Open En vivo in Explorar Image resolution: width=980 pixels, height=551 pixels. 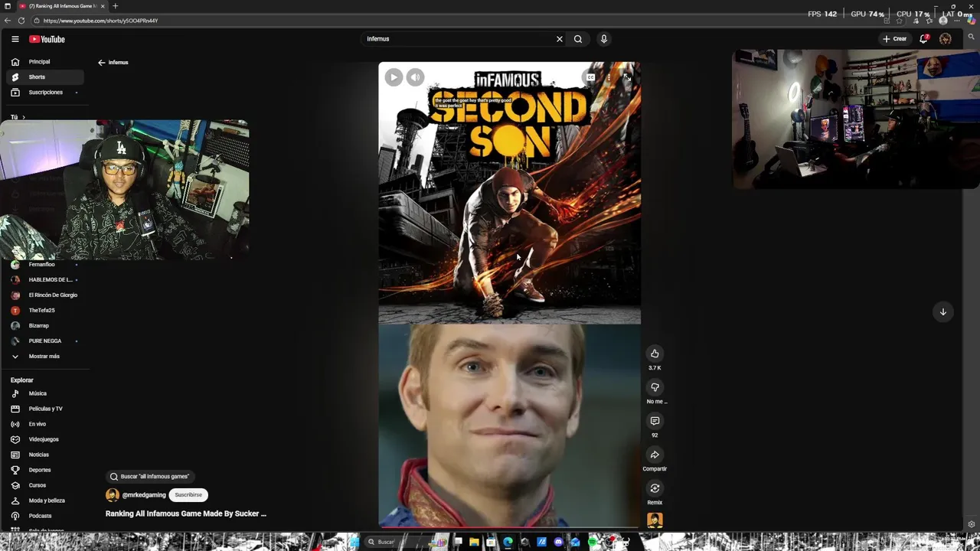pos(44,424)
